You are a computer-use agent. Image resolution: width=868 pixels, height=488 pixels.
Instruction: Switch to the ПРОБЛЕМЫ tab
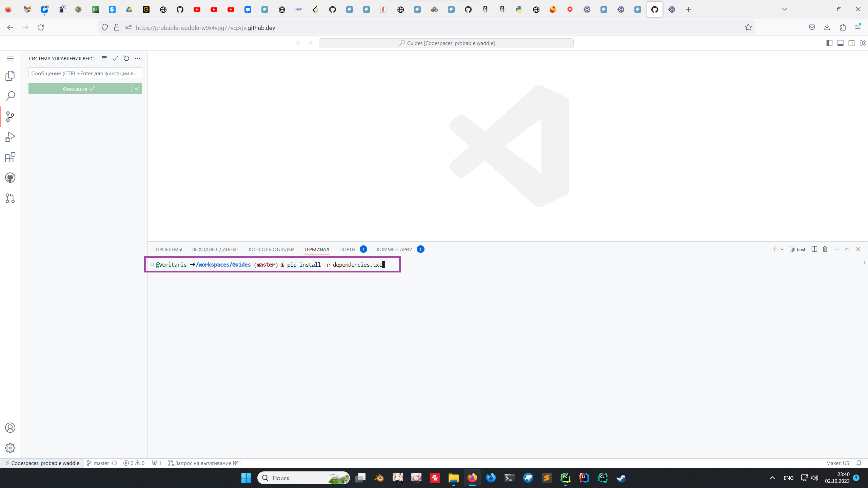[169, 249]
